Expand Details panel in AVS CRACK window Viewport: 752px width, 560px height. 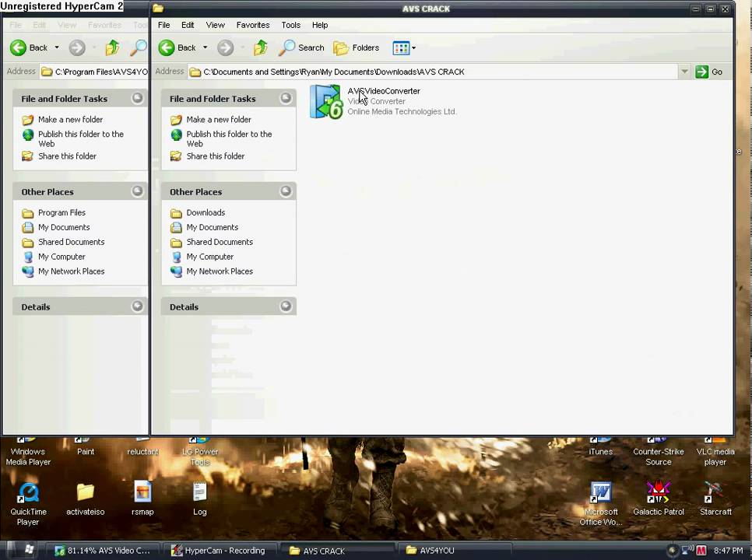pos(286,306)
